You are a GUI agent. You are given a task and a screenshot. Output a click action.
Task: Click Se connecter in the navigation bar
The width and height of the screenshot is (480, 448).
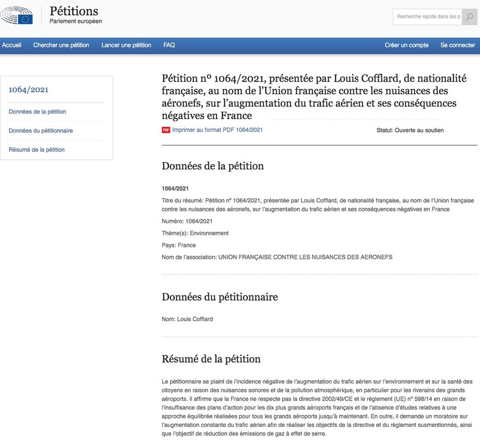pos(458,45)
